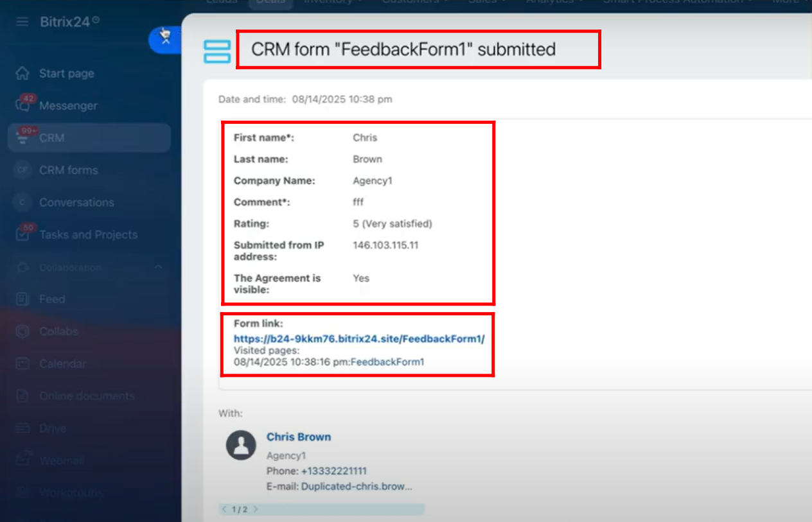Open Tasks and Projects
Viewport: 812px width, 522px height.
[88, 234]
